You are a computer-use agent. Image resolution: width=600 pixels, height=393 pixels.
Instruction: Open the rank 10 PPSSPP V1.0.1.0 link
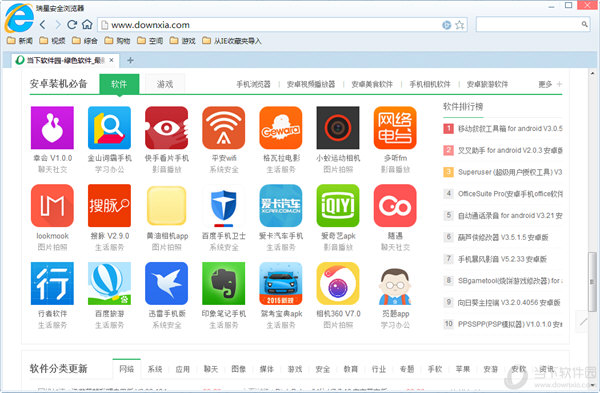tap(510, 324)
